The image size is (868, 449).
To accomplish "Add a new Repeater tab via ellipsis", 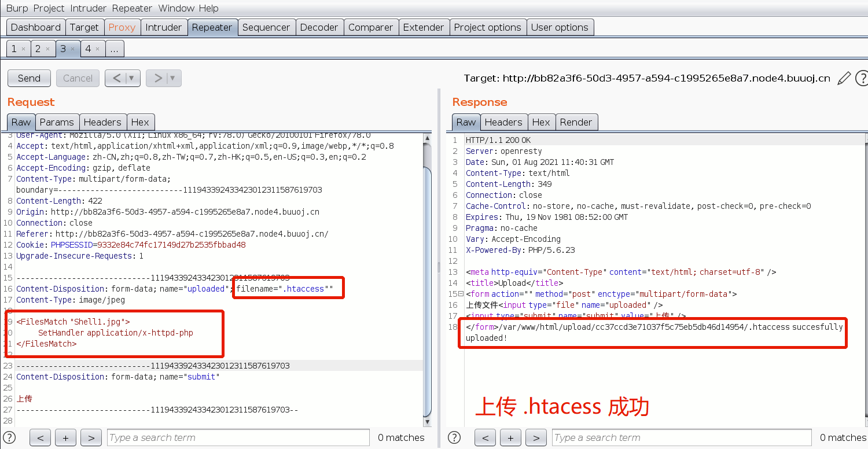I will (115, 49).
